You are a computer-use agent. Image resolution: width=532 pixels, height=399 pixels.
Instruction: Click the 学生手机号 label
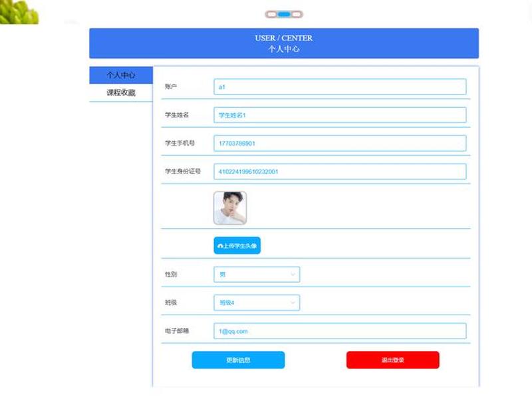pos(180,143)
